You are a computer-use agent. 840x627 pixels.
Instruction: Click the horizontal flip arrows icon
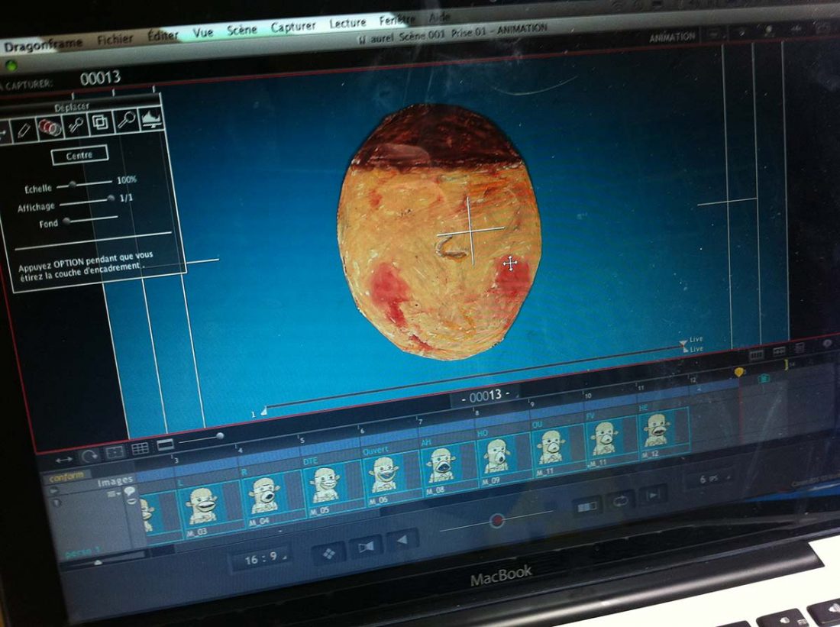coord(63,460)
